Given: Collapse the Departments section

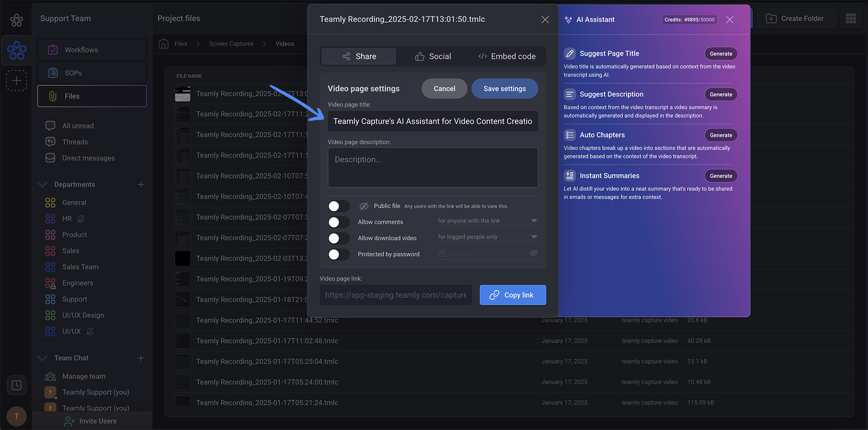Looking at the screenshot, I should [42, 184].
